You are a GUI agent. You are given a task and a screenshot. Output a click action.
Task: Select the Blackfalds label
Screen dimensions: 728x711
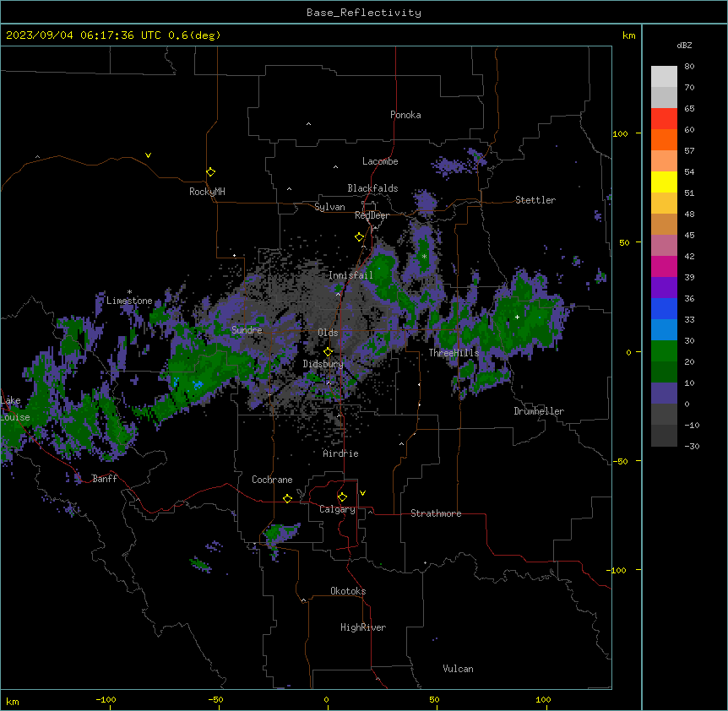[372, 188]
